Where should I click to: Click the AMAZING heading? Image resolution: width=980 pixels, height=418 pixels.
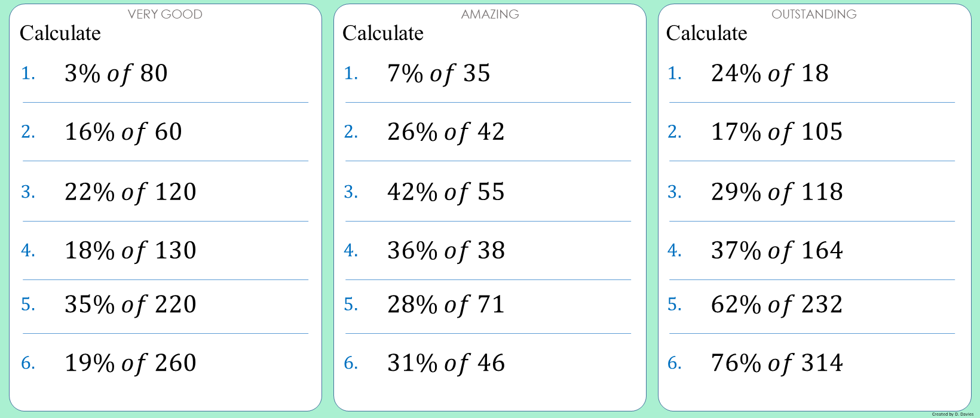(x=490, y=14)
